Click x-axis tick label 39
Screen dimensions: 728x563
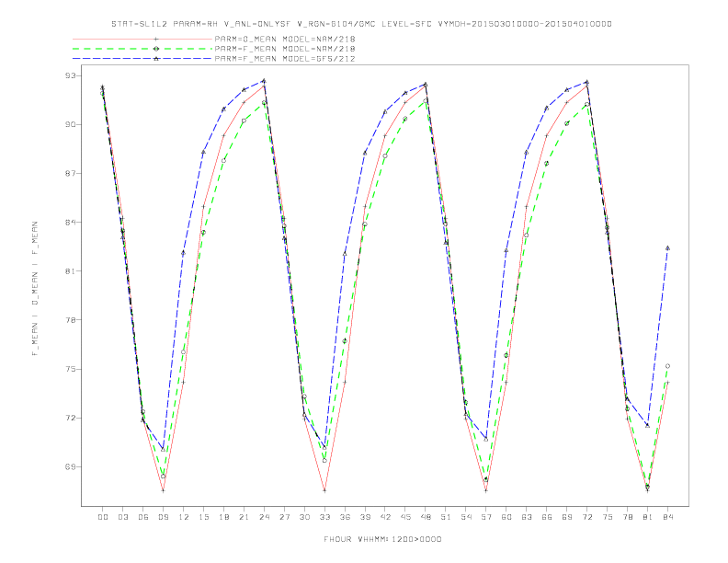point(365,517)
